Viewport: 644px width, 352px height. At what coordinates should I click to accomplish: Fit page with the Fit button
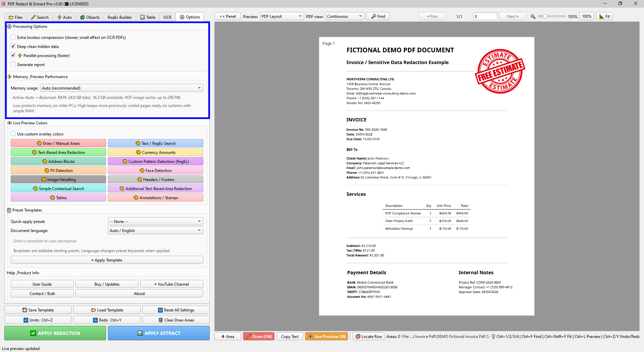[604, 16]
